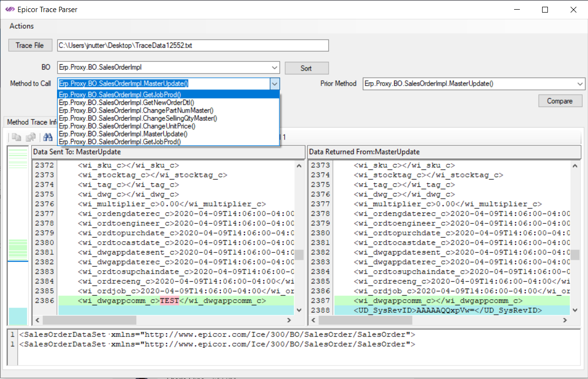588x379 pixels.
Task: Click the Trace File button
Action: click(30, 45)
